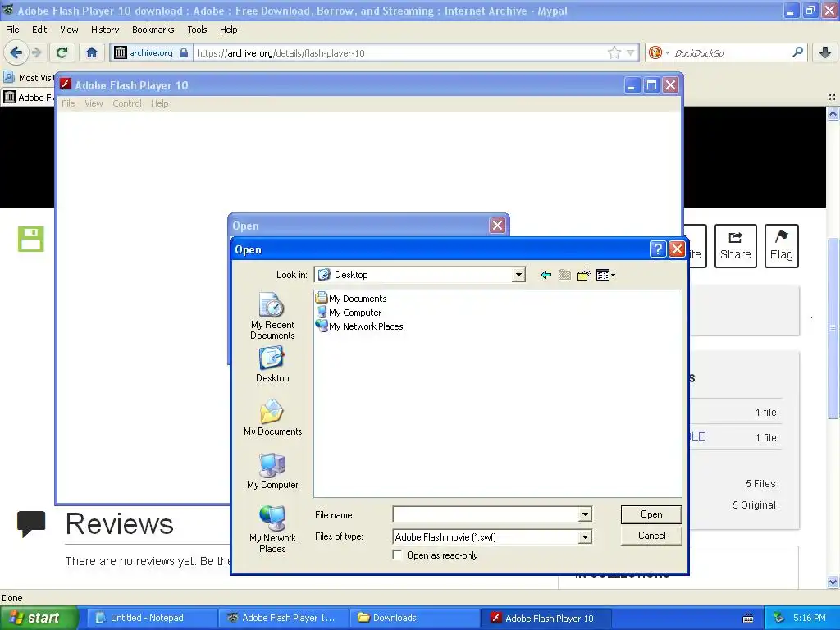Click the browser Forward arrow button
840x630 pixels.
(36, 52)
